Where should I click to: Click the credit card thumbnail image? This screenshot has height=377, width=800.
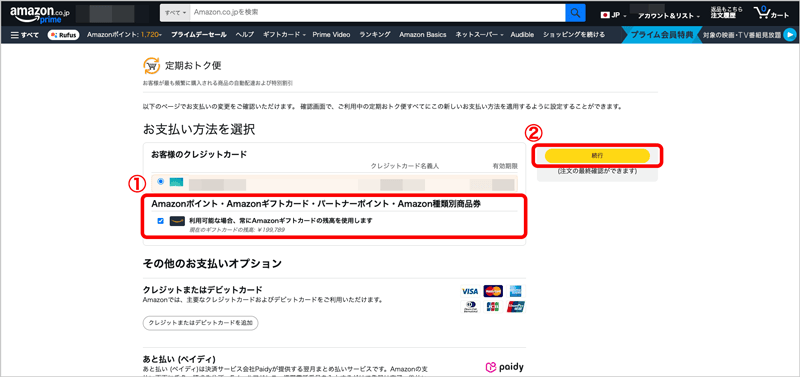[x=177, y=182]
